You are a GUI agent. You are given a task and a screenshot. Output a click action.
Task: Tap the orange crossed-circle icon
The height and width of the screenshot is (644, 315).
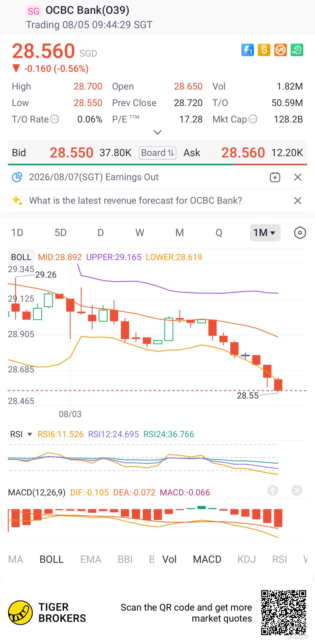coord(281,50)
